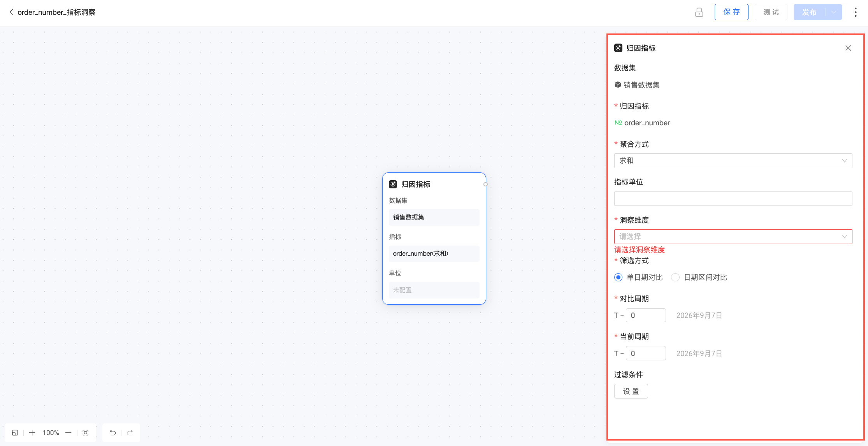Open the three-dot more options menu
This screenshot has width=868, height=446.
point(855,12)
